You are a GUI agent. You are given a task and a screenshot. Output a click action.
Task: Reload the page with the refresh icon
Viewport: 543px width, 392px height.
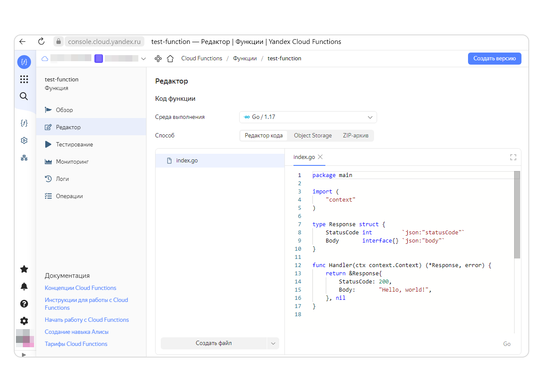[x=41, y=42]
